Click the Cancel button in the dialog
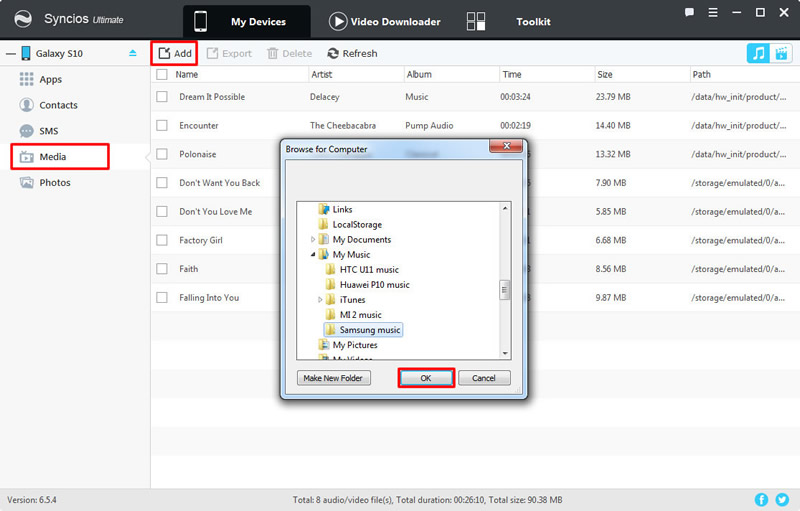The width and height of the screenshot is (800, 511). [484, 378]
